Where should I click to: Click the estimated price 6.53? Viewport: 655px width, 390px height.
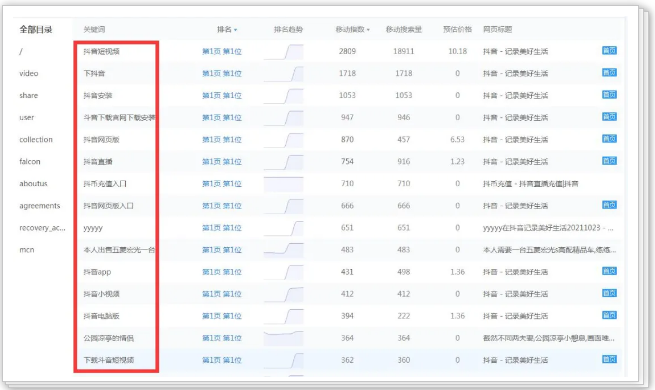pos(457,139)
